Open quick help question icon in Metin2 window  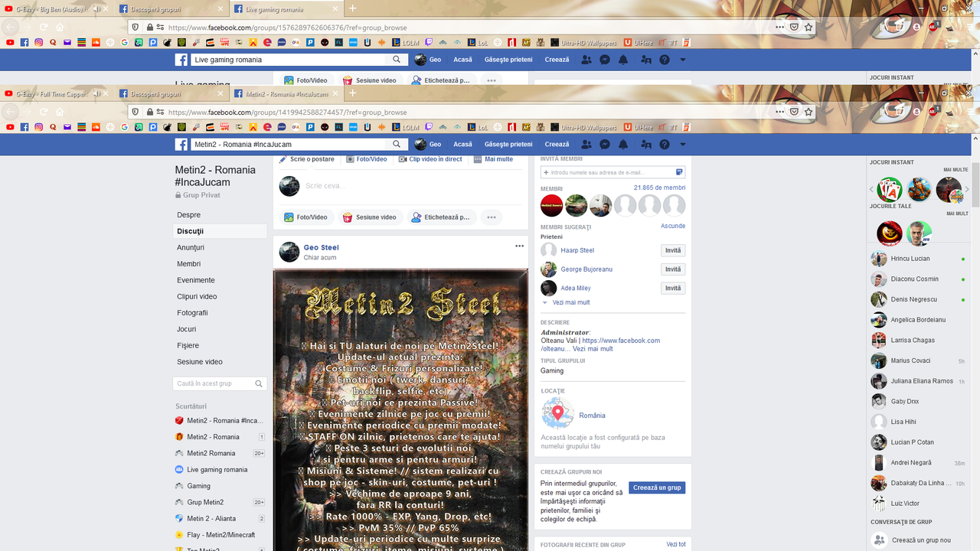(665, 144)
